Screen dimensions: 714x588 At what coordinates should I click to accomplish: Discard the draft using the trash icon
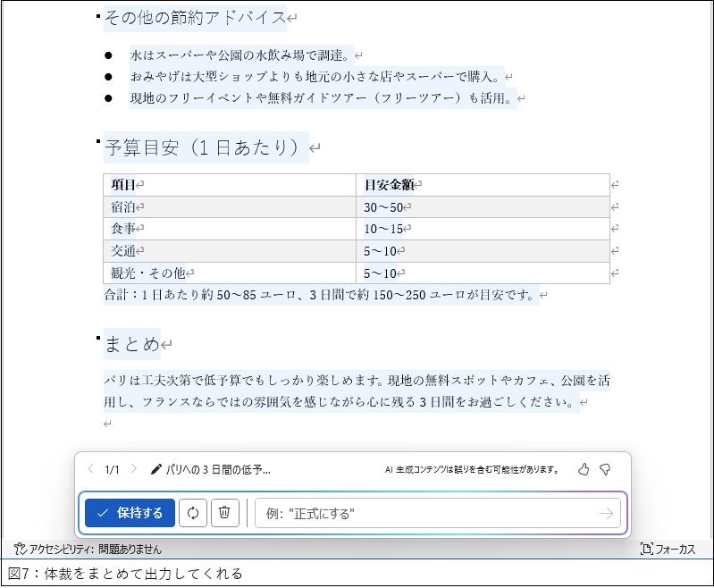tap(224, 513)
